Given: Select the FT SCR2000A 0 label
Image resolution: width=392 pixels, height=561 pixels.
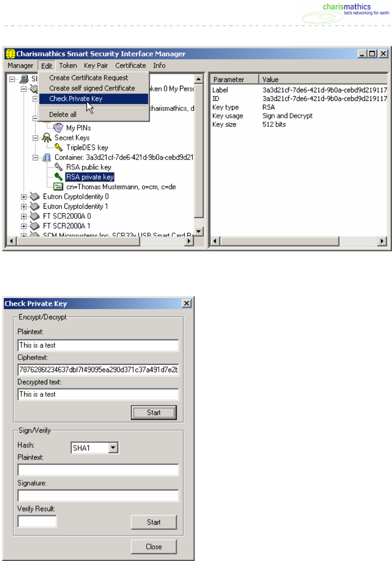Looking at the screenshot, I should (67, 216).
